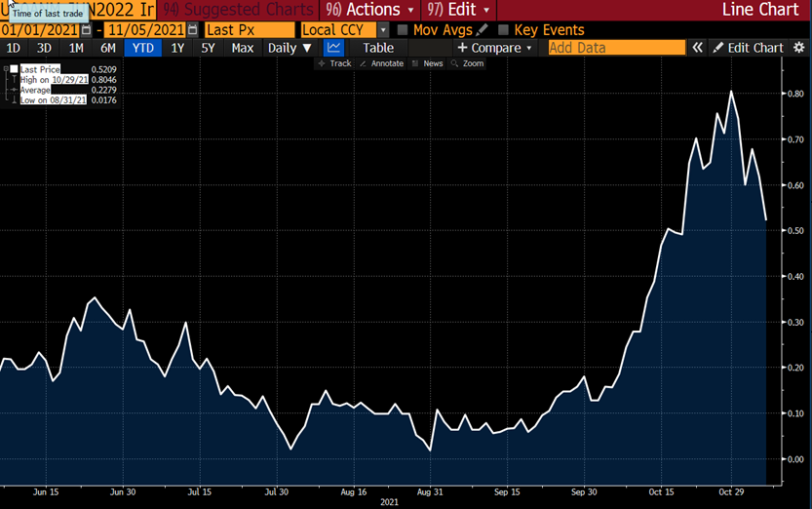This screenshot has height=509, width=812.
Task: Open the Daily periodicity dropdown
Action: click(290, 47)
